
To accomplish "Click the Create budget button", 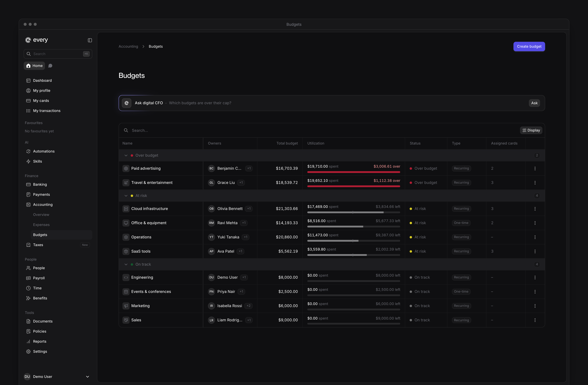I will [529, 46].
